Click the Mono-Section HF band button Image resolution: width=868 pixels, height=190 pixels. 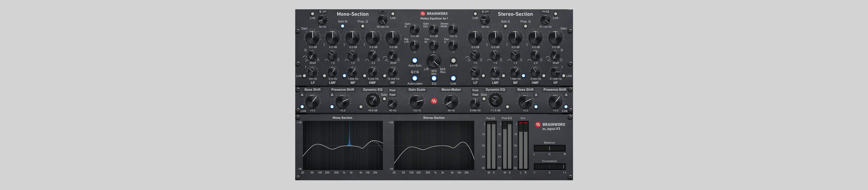pos(393,83)
